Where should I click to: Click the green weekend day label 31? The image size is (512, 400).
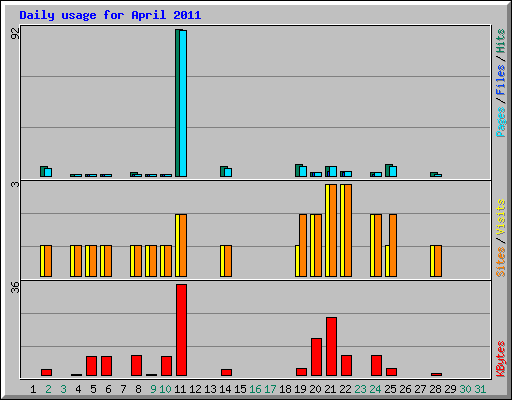point(480,389)
